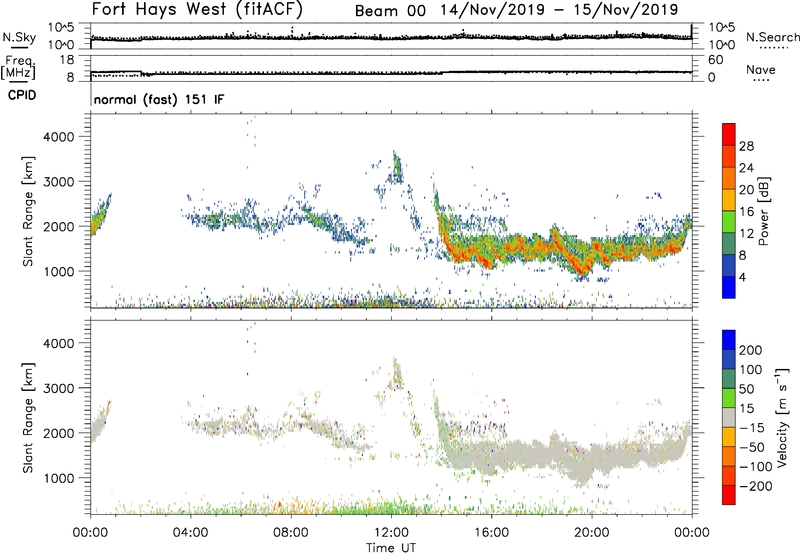Click the -50 tick on the velocity colorbar
This screenshot has width=800, height=554.
(x=752, y=447)
